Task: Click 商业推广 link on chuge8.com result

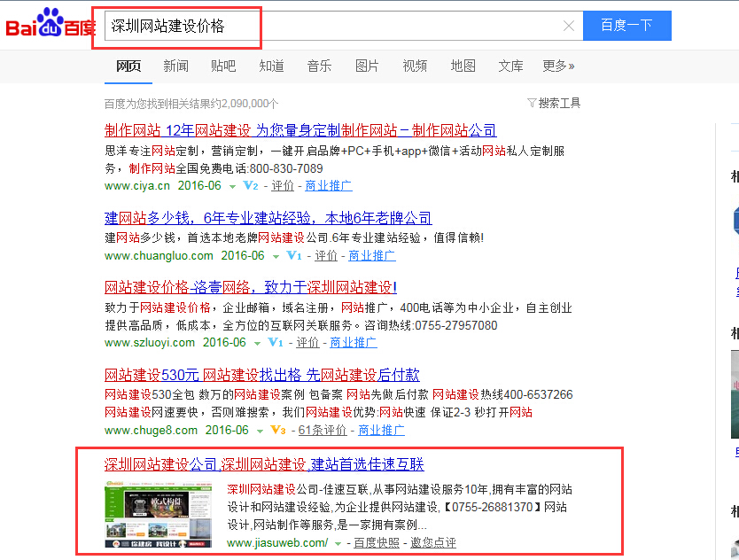Action: click(381, 430)
